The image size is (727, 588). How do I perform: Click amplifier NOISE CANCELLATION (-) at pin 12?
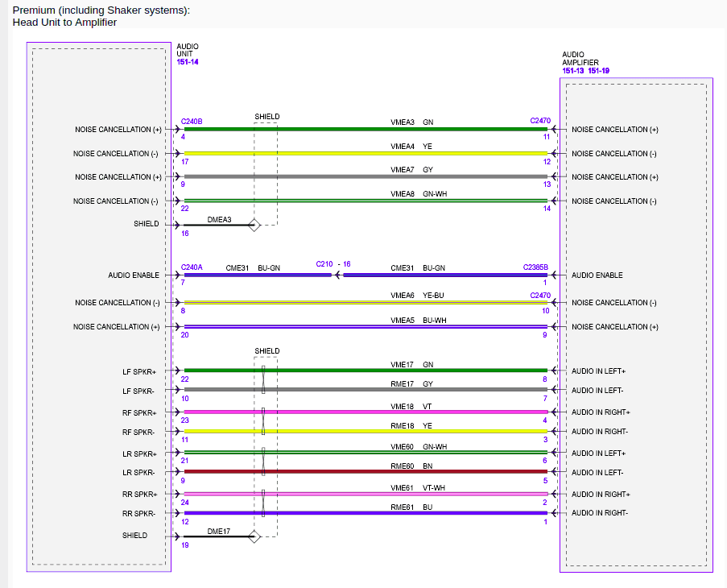coord(613,154)
